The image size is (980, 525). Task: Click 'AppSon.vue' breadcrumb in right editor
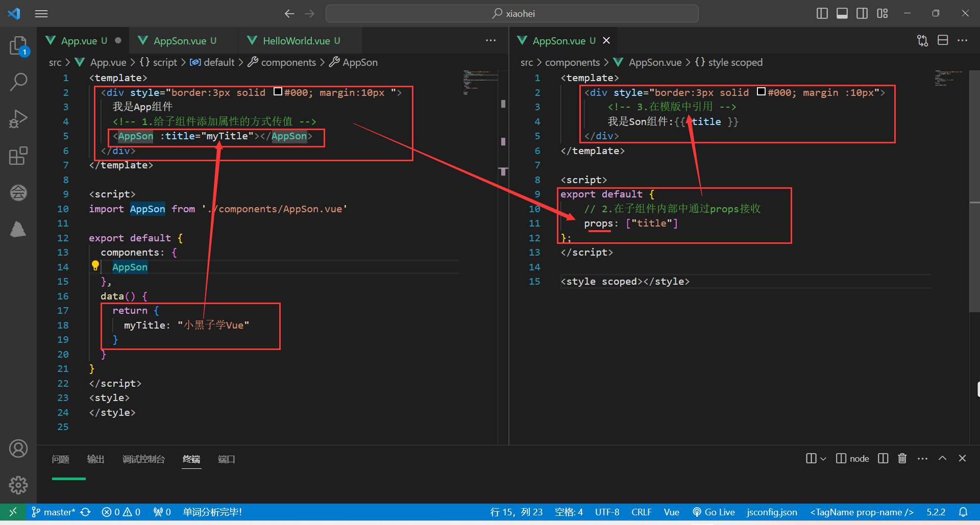(x=655, y=62)
